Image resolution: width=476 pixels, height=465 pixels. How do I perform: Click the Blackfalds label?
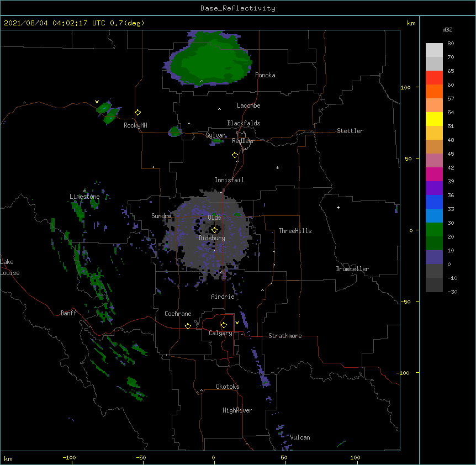(244, 123)
